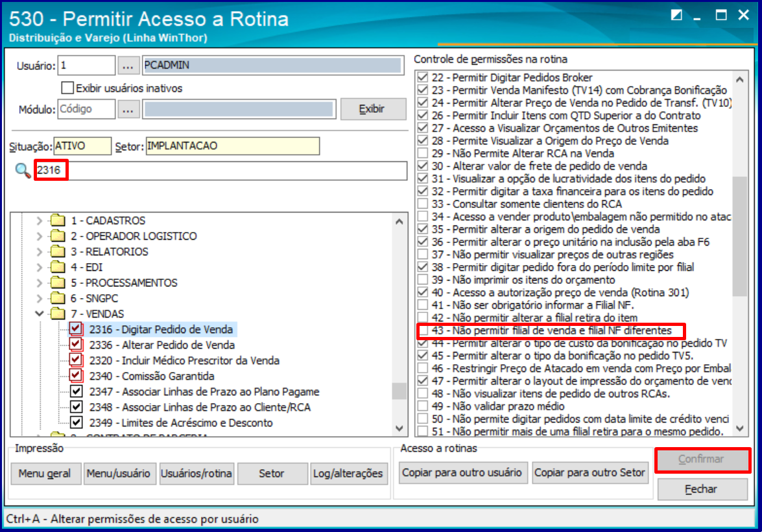Click the Setor IMPLANTACAO field
762x532 pixels.
coord(232,146)
